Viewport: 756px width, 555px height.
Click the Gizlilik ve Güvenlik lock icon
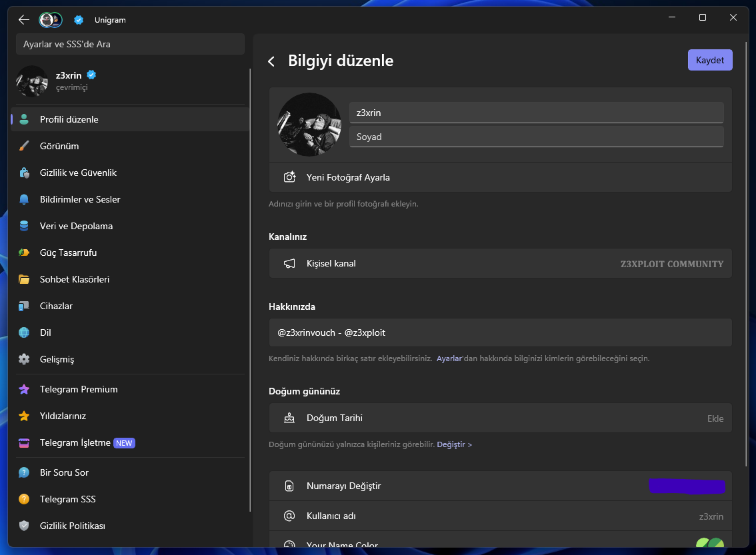(23, 173)
